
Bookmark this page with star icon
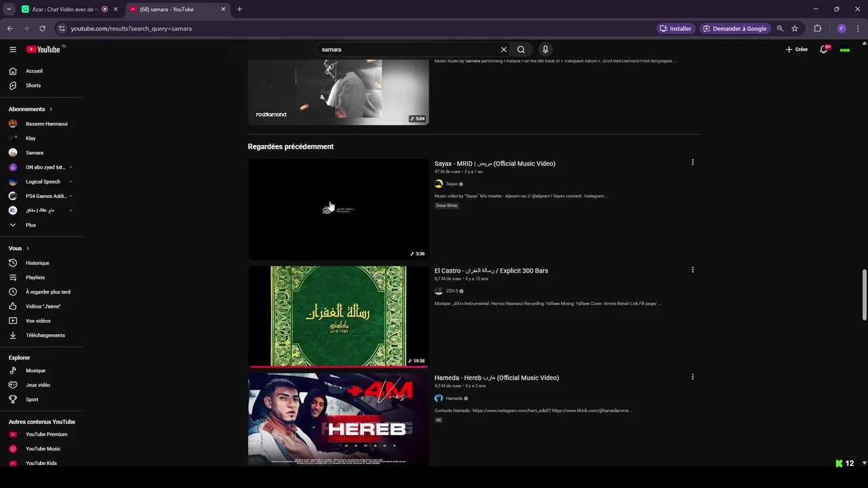click(795, 28)
